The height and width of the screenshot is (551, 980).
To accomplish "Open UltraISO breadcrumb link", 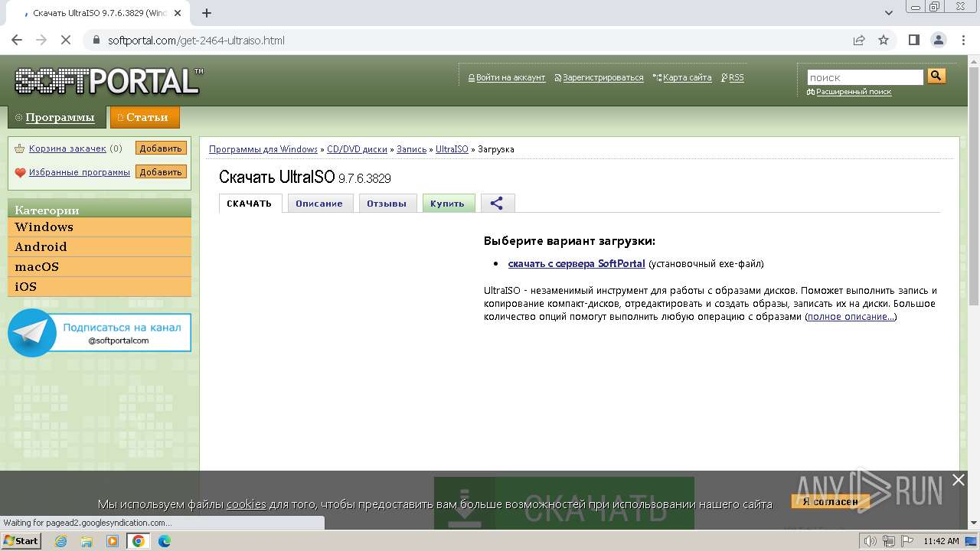I will (x=452, y=149).
